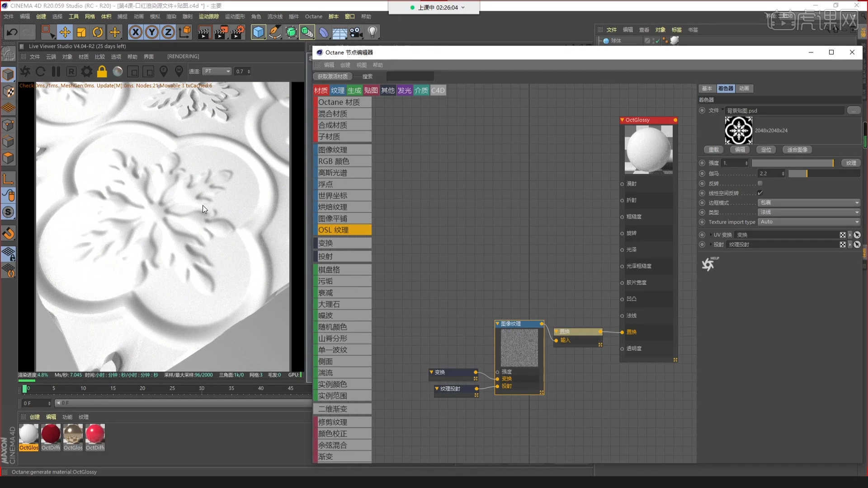Switch to 纹理 node category tab
This screenshot has width=868, height=488.
(338, 90)
